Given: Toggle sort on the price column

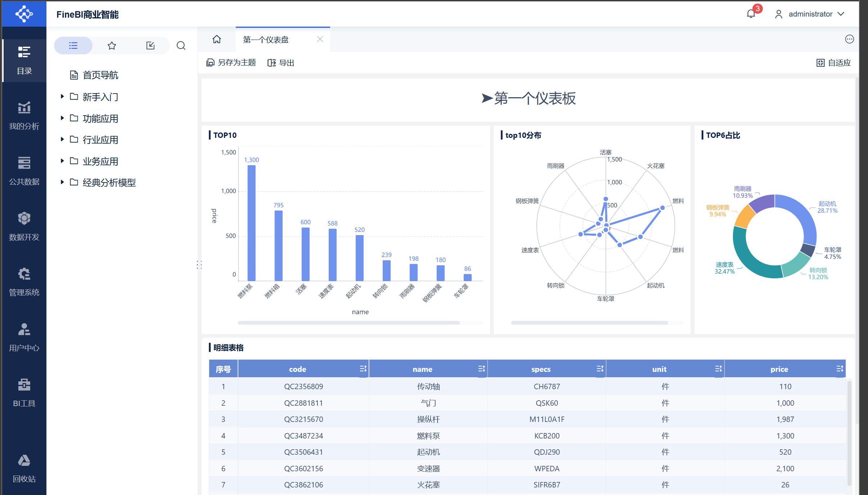Looking at the screenshot, I should (x=840, y=369).
